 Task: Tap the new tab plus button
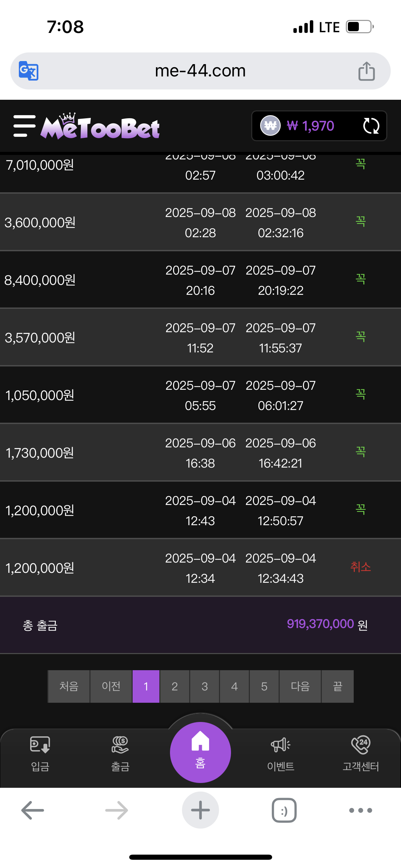(x=200, y=810)
